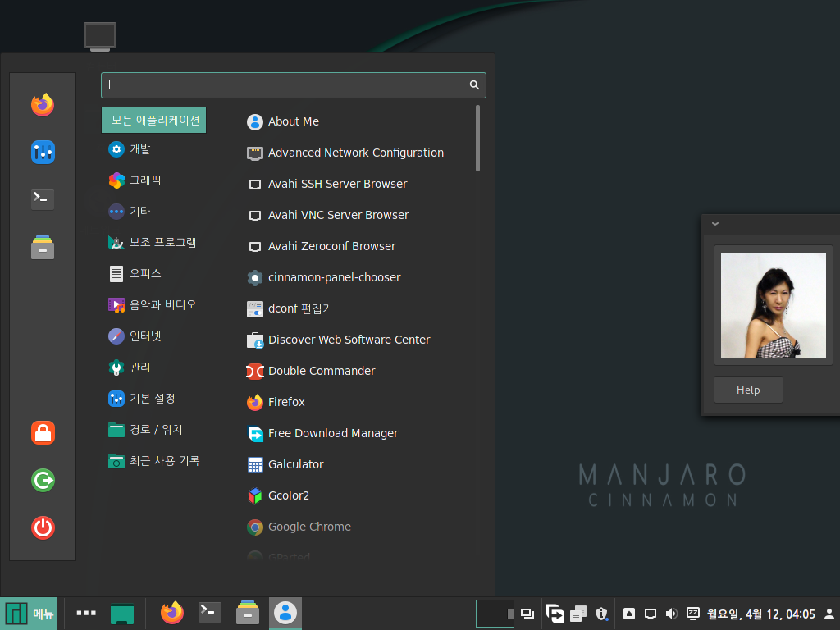Open the calendar from the clock showing 04:05
The image size is (840, 630).
pyautogui.click(x=760, y=614)
